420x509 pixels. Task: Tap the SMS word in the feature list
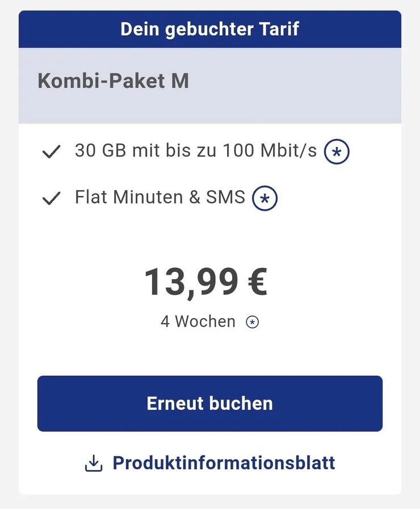pyautogui.click(x=225, y=197)
